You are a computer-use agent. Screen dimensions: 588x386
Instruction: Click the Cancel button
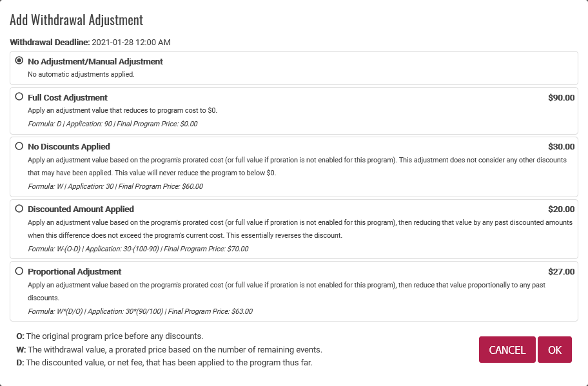[x=507, y=350]
